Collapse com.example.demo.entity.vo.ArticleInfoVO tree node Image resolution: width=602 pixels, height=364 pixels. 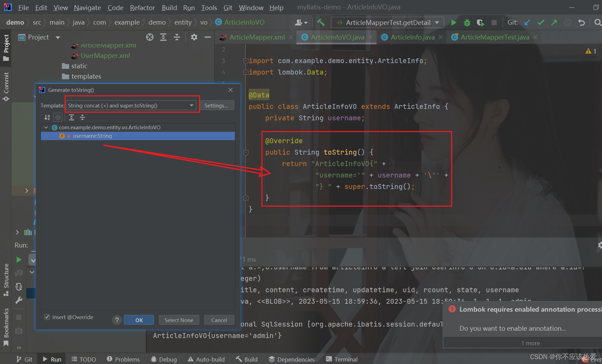pyautogui.click(x=46, y=127)
